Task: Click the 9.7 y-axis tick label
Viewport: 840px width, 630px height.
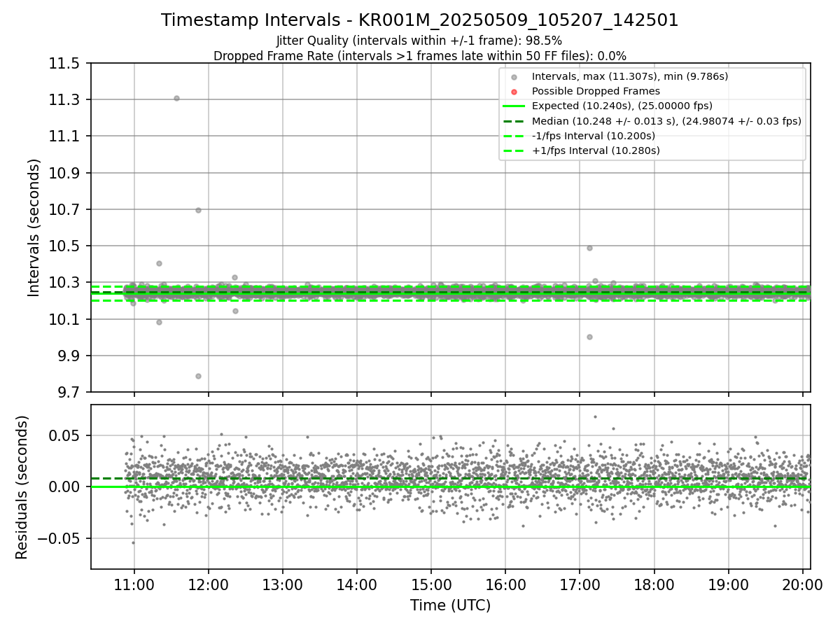Action: click(70, 392)
